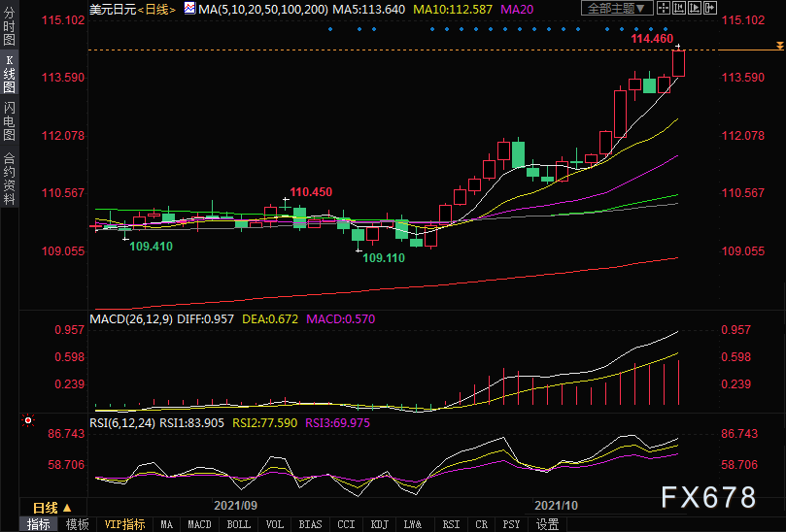Click the MACD:0.570 value
786x532 pixels.
(x=340, y=319)
